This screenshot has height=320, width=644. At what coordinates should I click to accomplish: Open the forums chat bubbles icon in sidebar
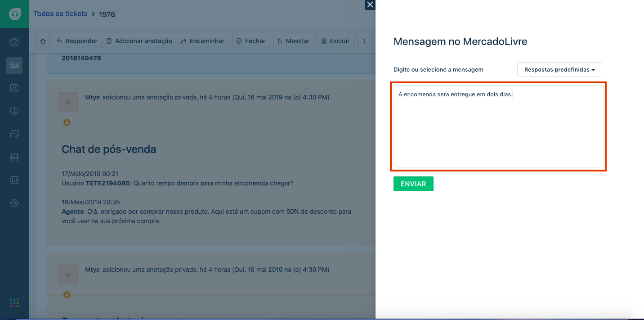tap(14, 134)
